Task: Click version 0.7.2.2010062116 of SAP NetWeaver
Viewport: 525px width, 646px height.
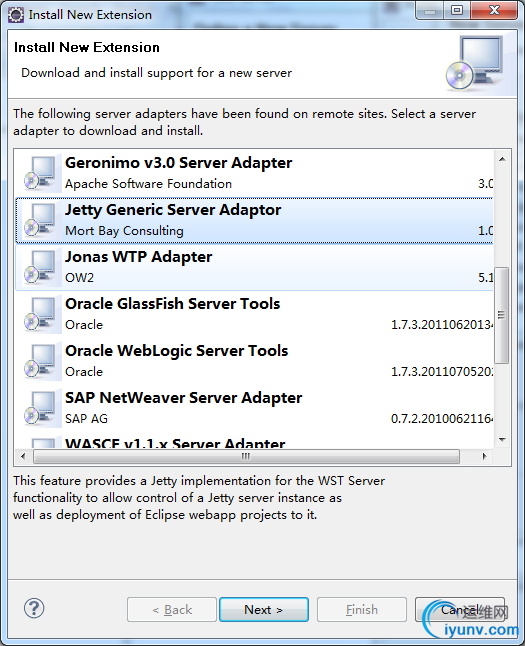Action: click(x=442, y=419)
